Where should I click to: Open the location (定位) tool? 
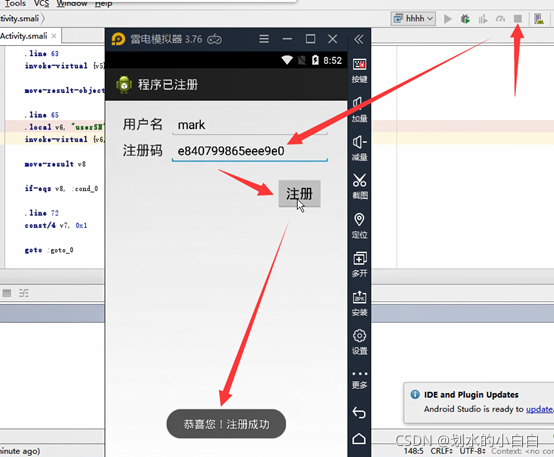[x=359, y=225]
